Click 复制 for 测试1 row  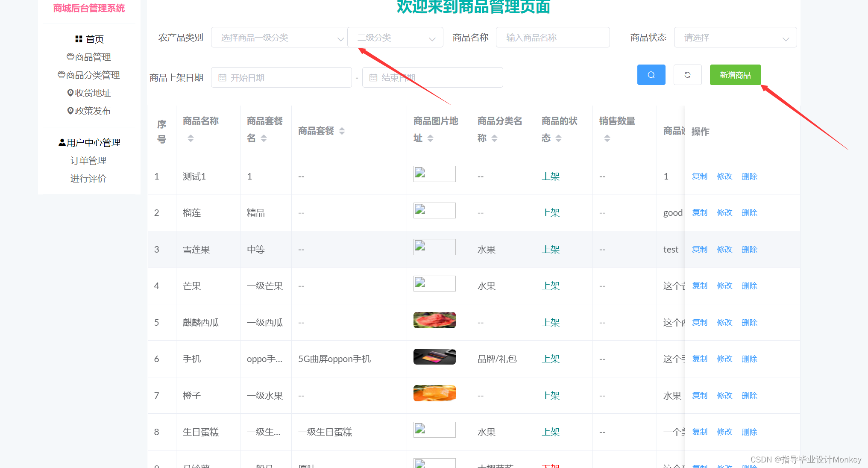(x=700, y=176)
